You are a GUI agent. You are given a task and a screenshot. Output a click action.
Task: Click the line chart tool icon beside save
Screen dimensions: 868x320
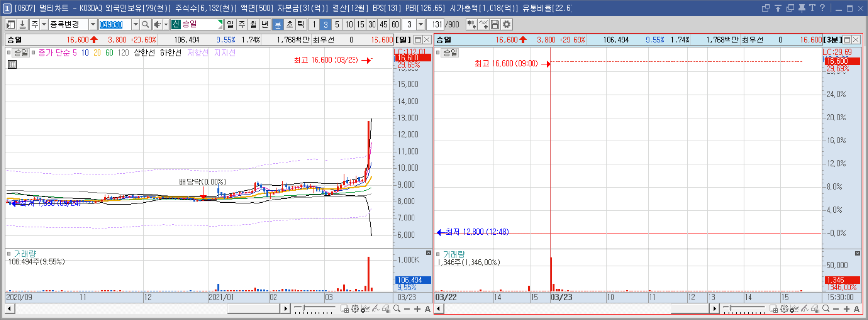483,24
